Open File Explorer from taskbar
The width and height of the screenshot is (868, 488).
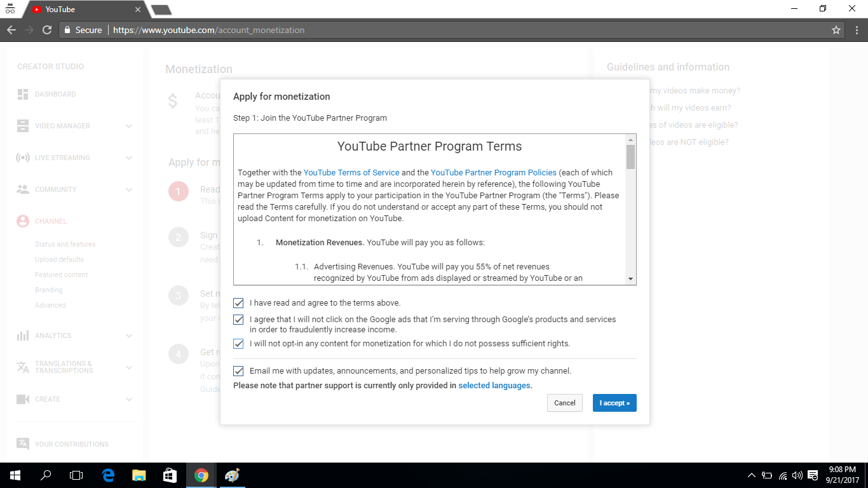(139, 475)
